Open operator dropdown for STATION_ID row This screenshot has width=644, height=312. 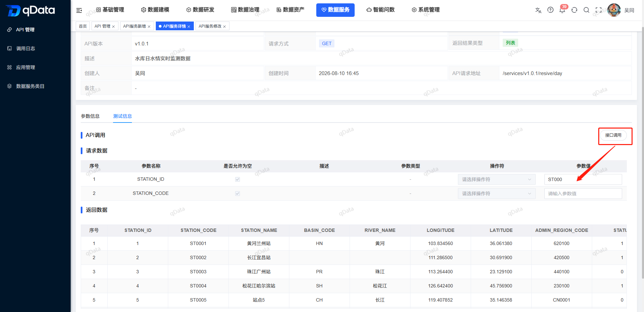(x=496, y=179)
